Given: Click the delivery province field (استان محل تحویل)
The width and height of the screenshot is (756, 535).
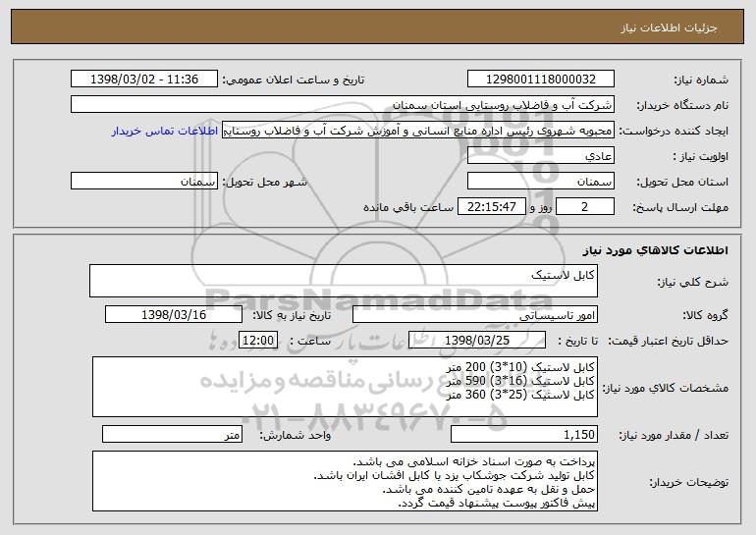Looking at the screenshot, I should pyautogui.click(x=540, y=182).
